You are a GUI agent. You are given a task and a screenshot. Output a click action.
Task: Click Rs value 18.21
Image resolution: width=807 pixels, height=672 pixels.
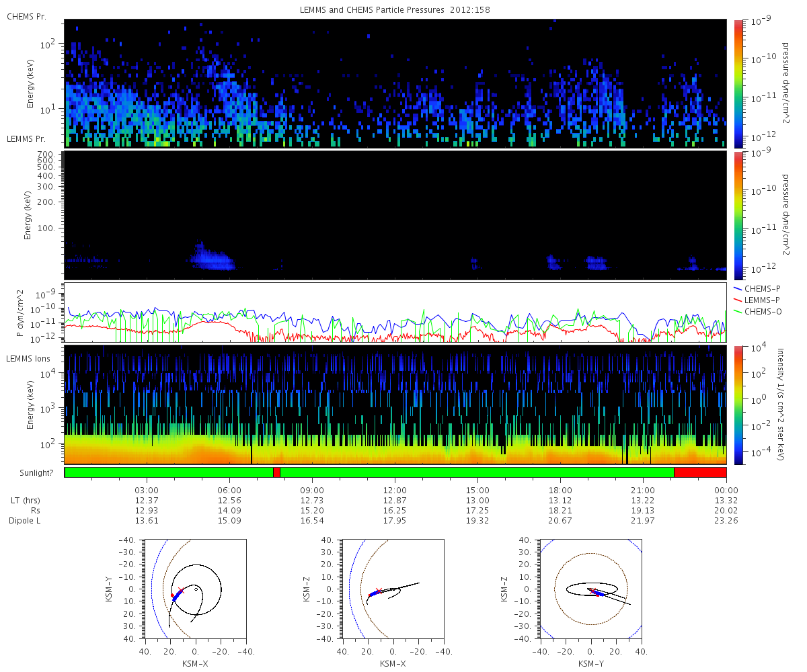click(561, 511)
